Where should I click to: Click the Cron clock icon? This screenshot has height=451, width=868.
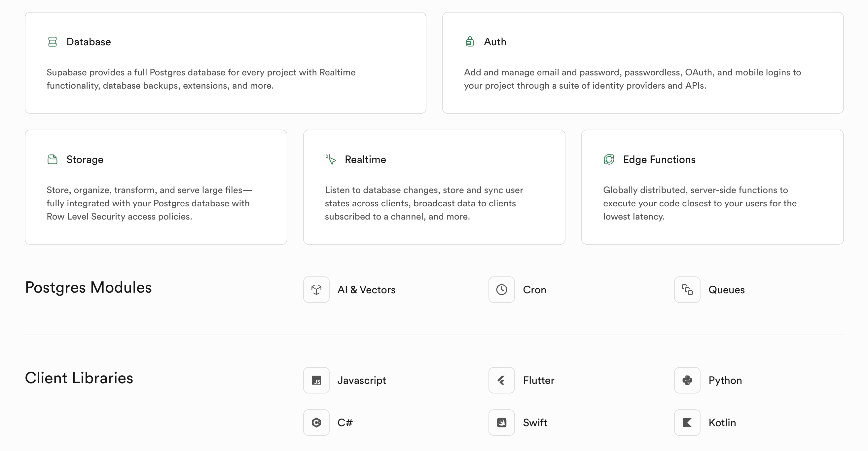coord(501,290)
